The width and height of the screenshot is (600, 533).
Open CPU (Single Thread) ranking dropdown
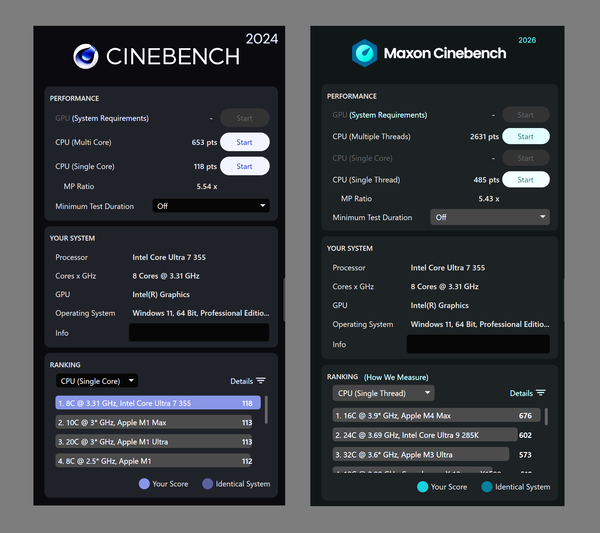pos(383,393)
